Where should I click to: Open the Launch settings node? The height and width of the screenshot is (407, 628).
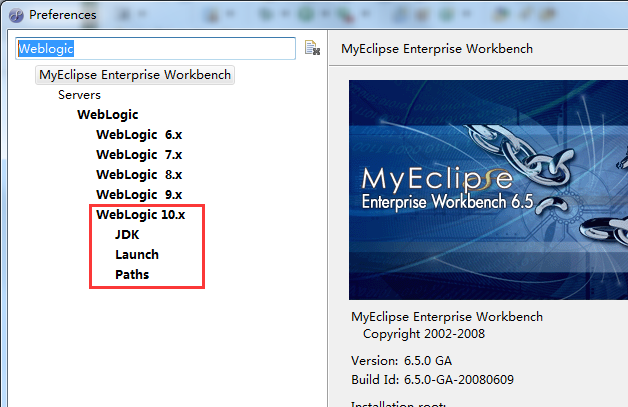(137, 255)
